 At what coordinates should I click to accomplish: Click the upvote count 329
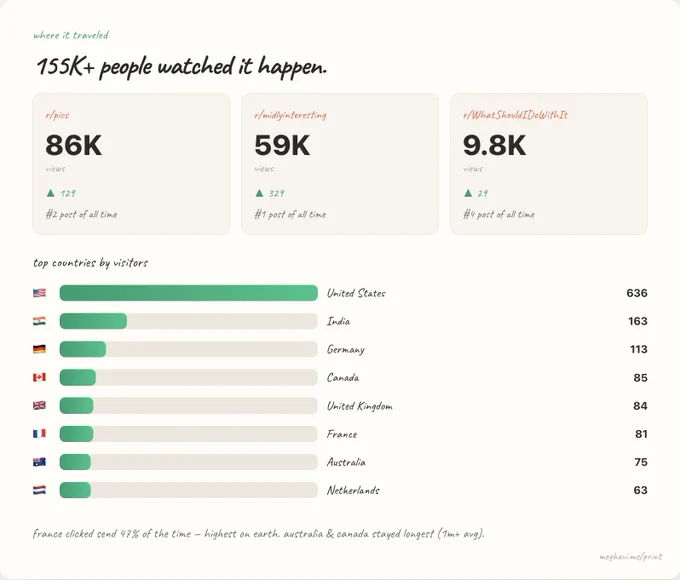(277, 193)
